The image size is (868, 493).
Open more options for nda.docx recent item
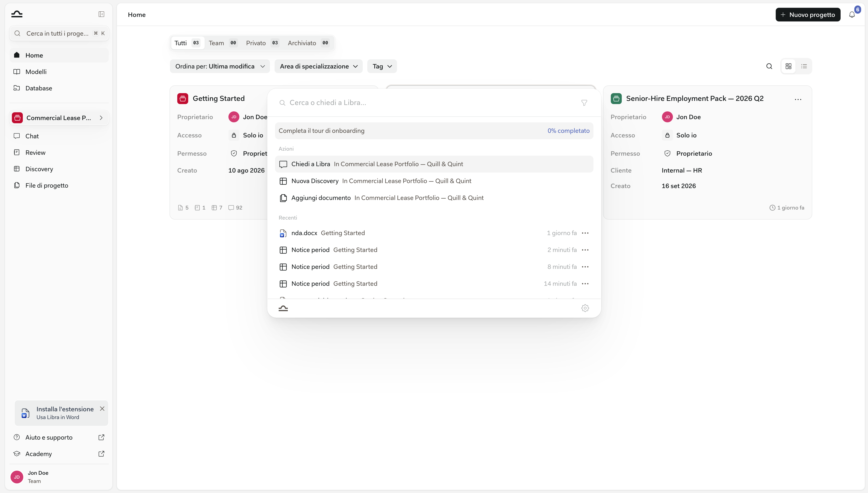pyautogui.click(x=585, y=233)
